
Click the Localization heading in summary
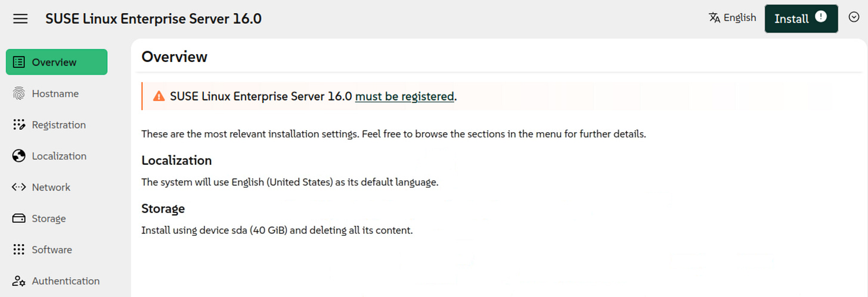point(176,160)
